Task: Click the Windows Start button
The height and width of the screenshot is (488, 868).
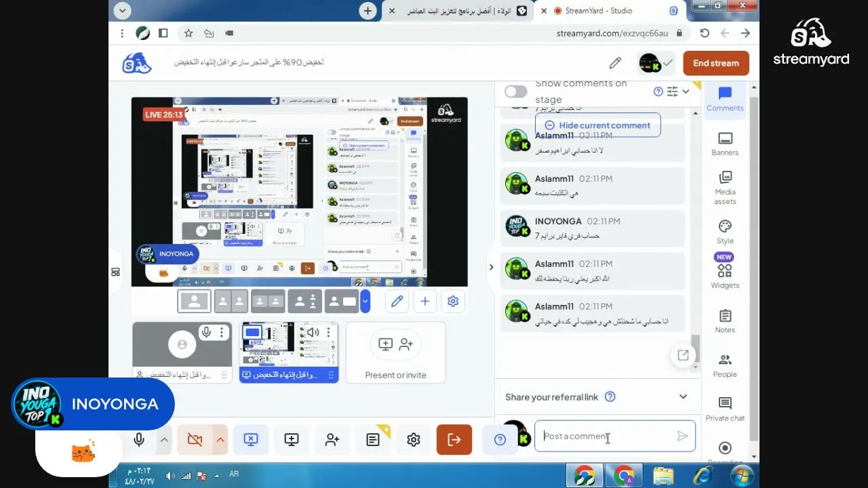Action: 741,475
